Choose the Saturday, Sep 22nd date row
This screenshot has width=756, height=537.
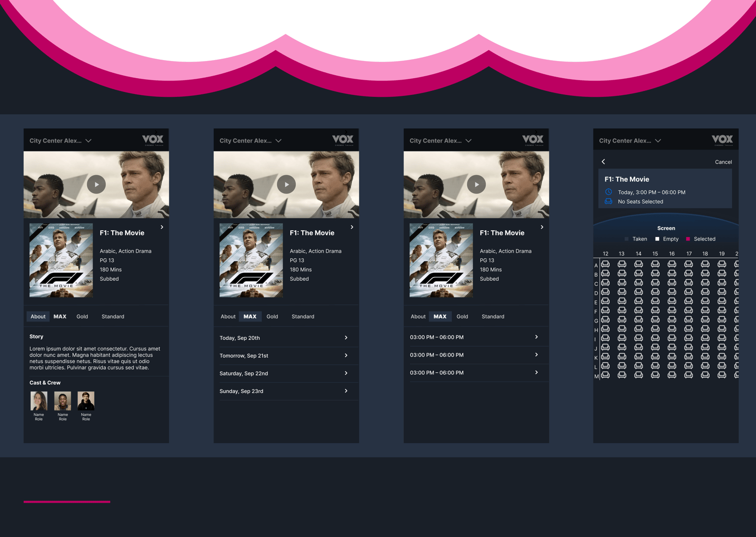(x=286, y=373)
